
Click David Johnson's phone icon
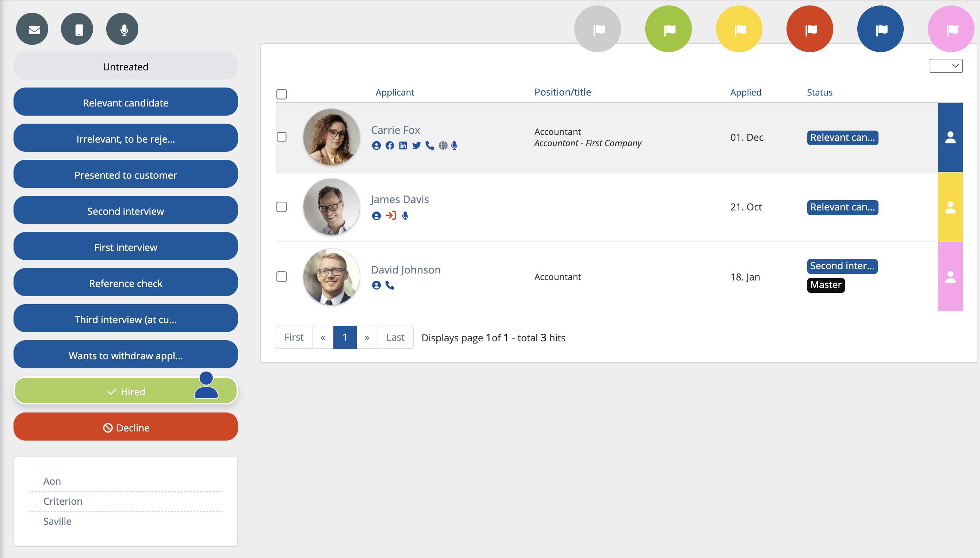pyautogui.click(x=390, y=286)
